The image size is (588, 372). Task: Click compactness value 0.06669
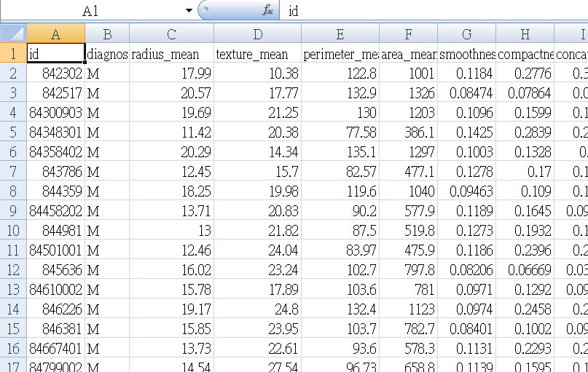coord(525,270)
